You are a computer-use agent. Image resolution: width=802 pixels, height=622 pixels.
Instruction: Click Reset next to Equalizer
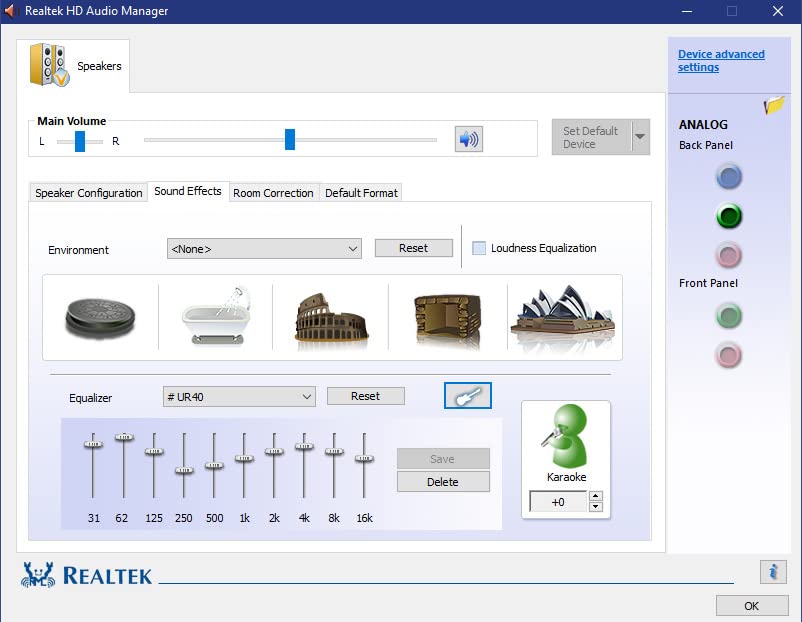365,396
